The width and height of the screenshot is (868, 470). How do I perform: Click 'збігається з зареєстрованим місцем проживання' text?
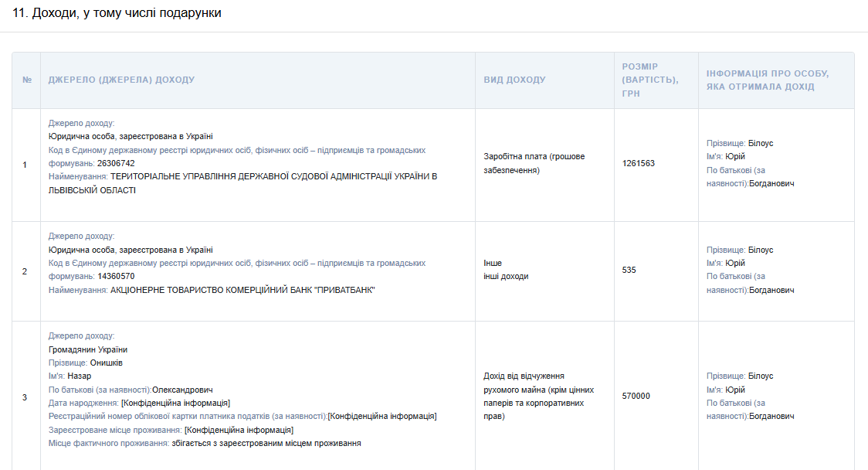point(266,444)
